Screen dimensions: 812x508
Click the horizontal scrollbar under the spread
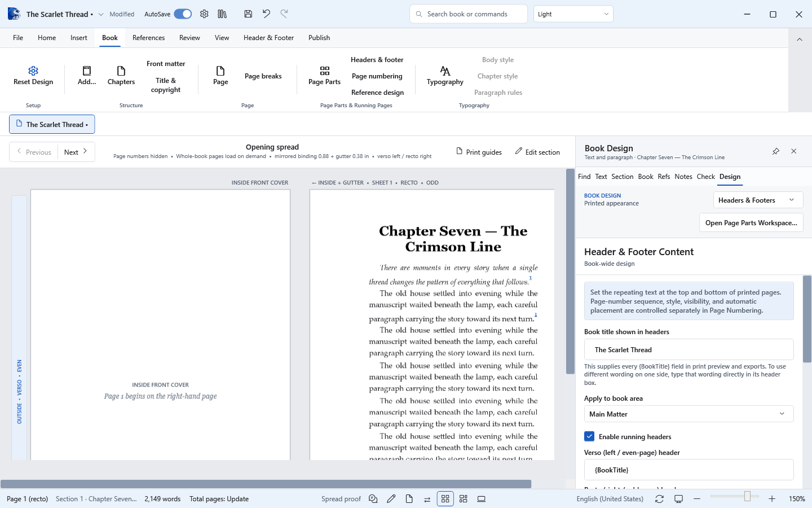266,484
